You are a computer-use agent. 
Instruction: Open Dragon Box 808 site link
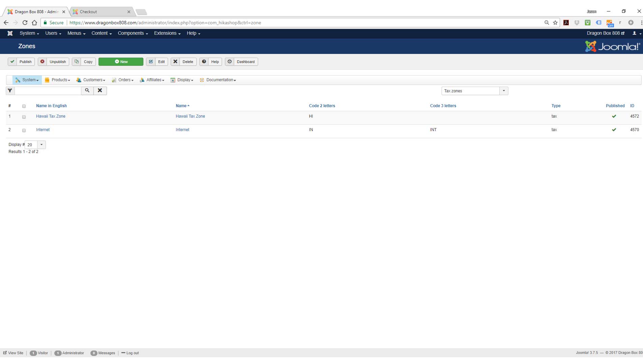(606, 33)
